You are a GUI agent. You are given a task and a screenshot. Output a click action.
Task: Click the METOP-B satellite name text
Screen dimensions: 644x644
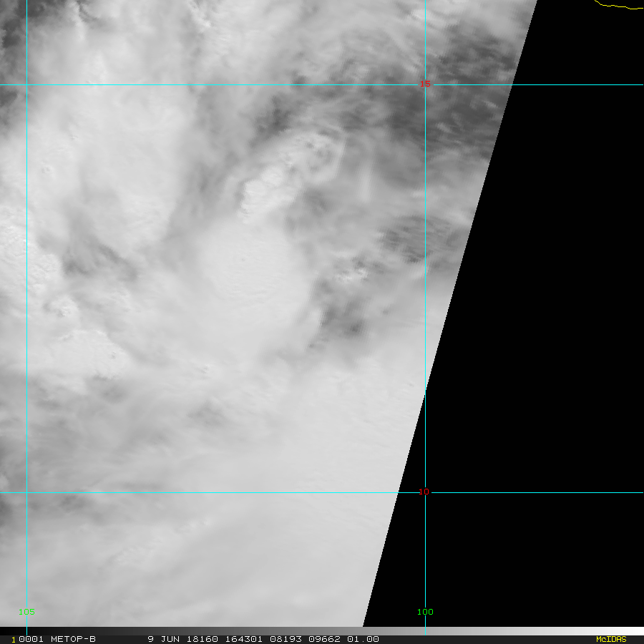coord(73,639)
